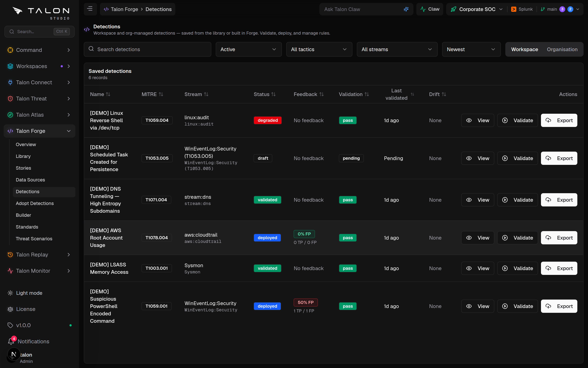Select the Organisation scope toggle
This screenshot has height=368, width=588.
click(x=562, y=49)
